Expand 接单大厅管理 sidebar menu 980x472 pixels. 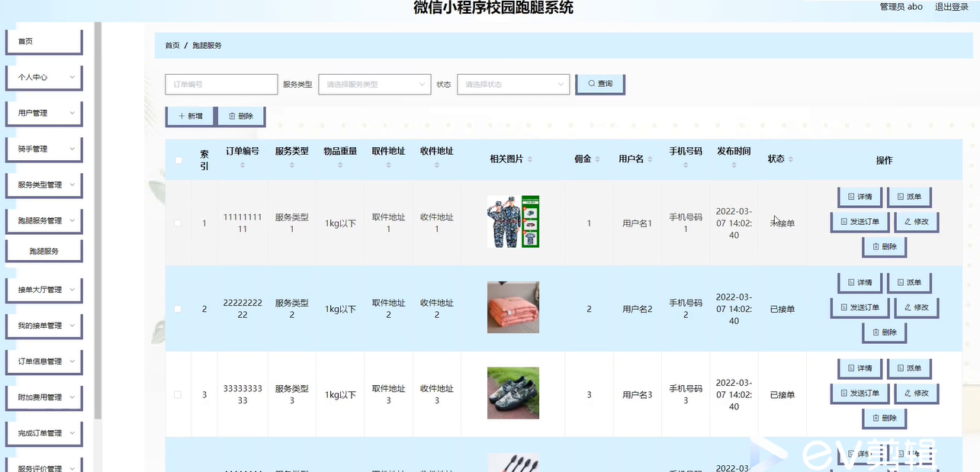tap(43, 290)
